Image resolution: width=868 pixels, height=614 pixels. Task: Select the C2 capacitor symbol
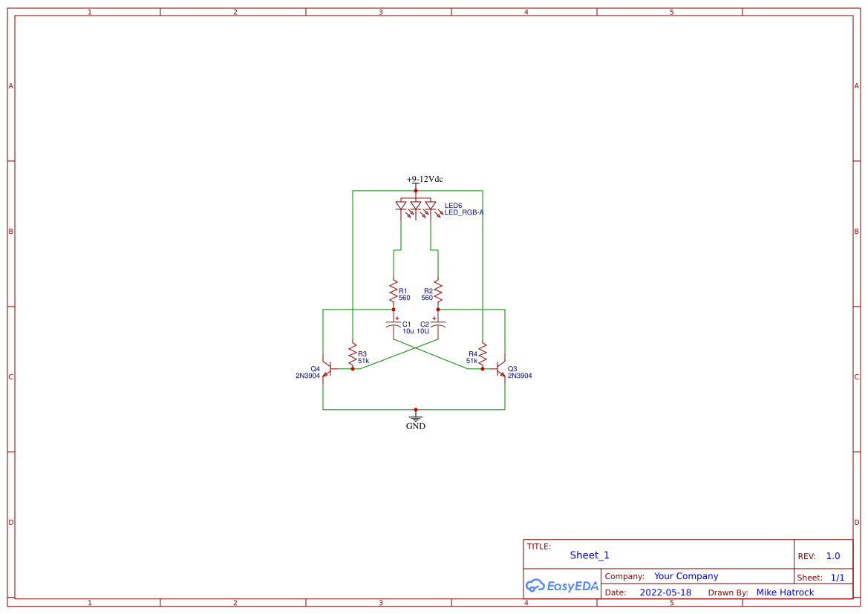[x=437, y=325]
